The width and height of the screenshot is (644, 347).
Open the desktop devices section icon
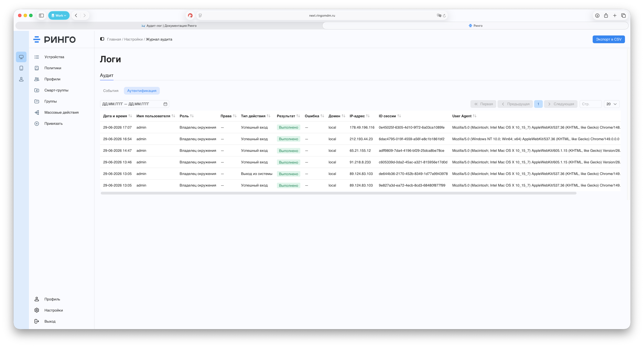click(x=21, y=57)
